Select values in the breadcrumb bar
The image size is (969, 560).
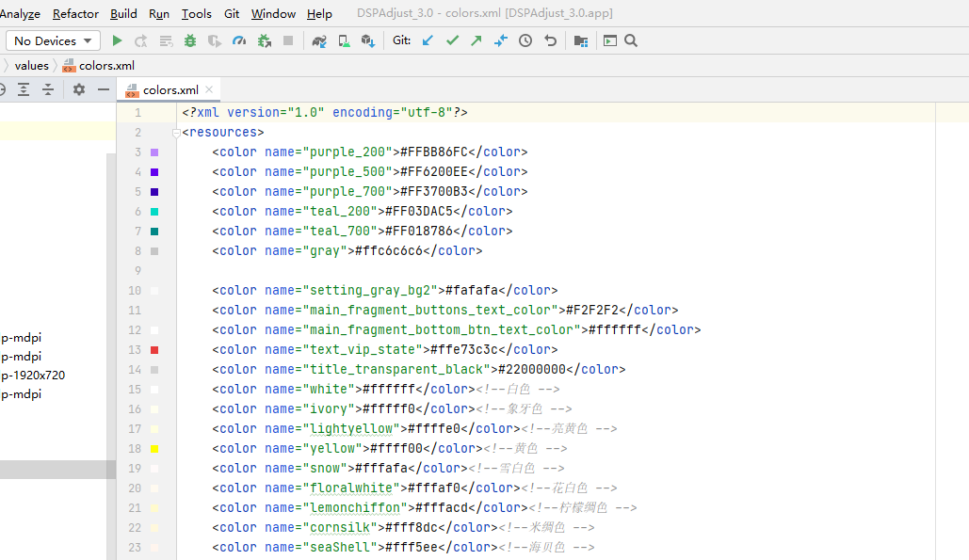coord(31,65)
